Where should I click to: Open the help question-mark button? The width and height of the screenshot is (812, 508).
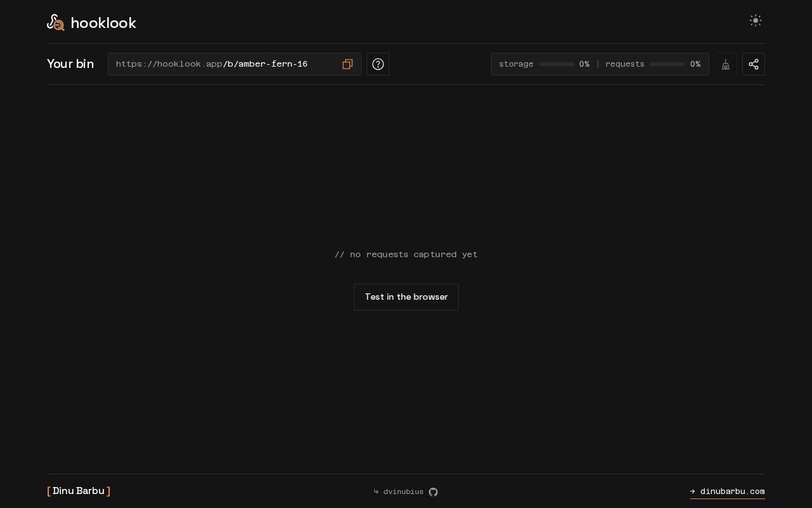point(378,64)
